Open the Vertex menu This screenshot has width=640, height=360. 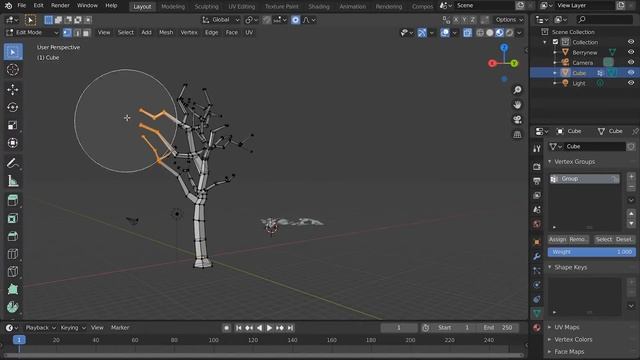coord(189,33)
